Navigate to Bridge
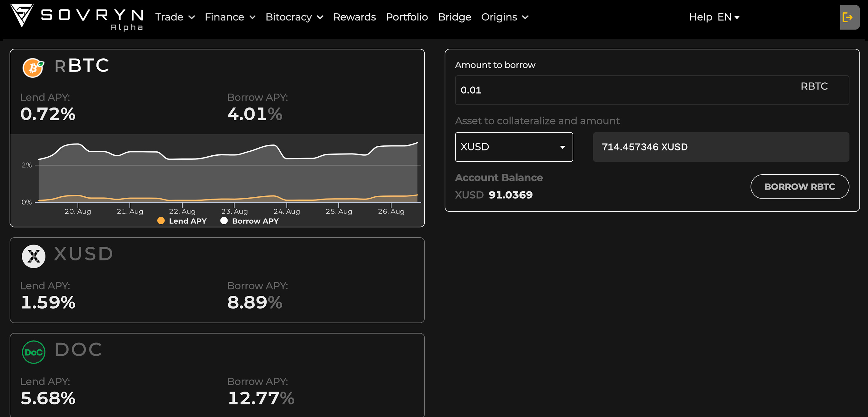 455,17
